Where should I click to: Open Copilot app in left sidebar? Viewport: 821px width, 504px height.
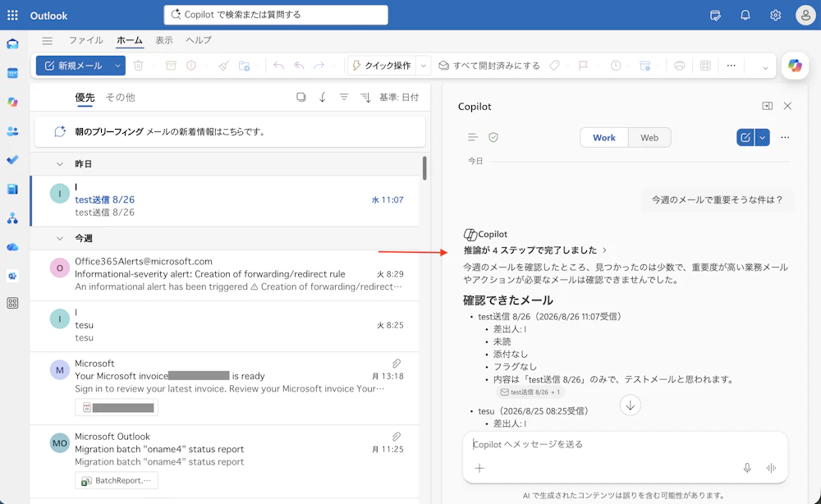(x=12, y=102)
